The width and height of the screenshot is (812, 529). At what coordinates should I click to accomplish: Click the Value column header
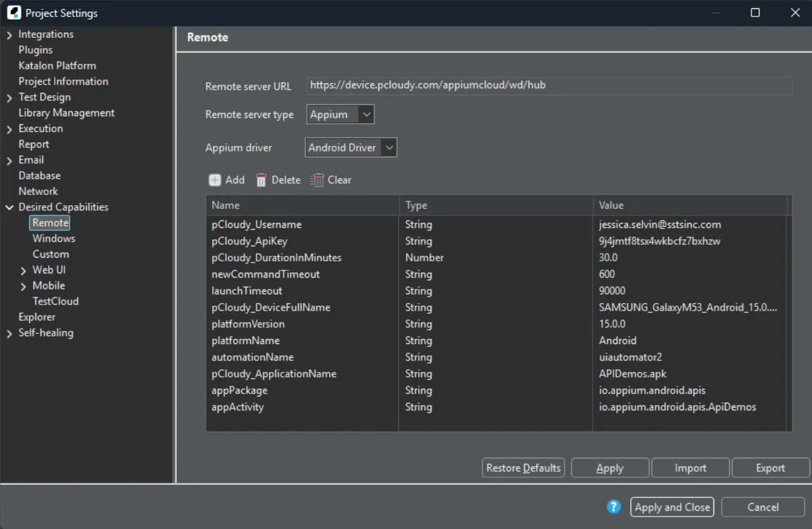[x=690, y=205]
